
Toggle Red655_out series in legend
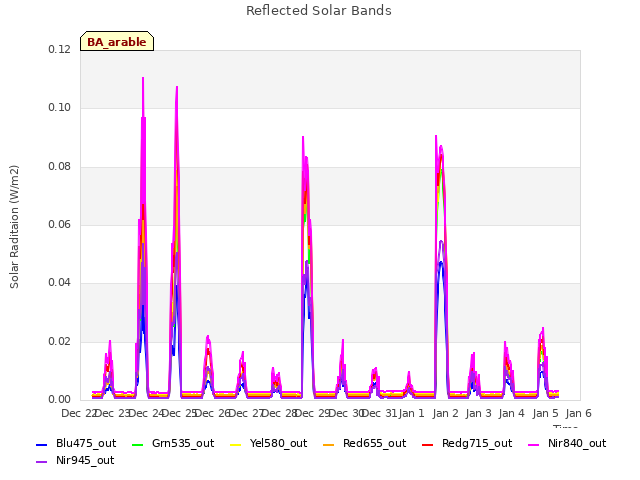click(364, 443)
